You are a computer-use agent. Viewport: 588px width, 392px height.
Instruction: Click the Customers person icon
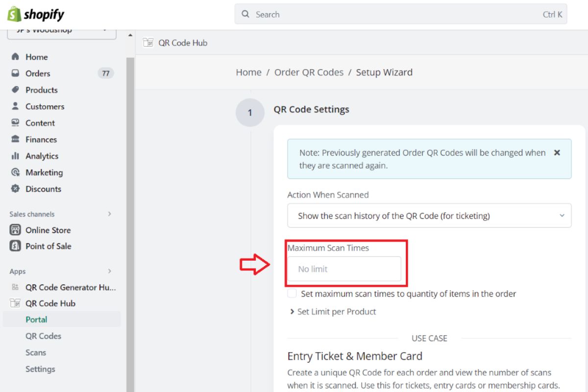pos(15,106)
